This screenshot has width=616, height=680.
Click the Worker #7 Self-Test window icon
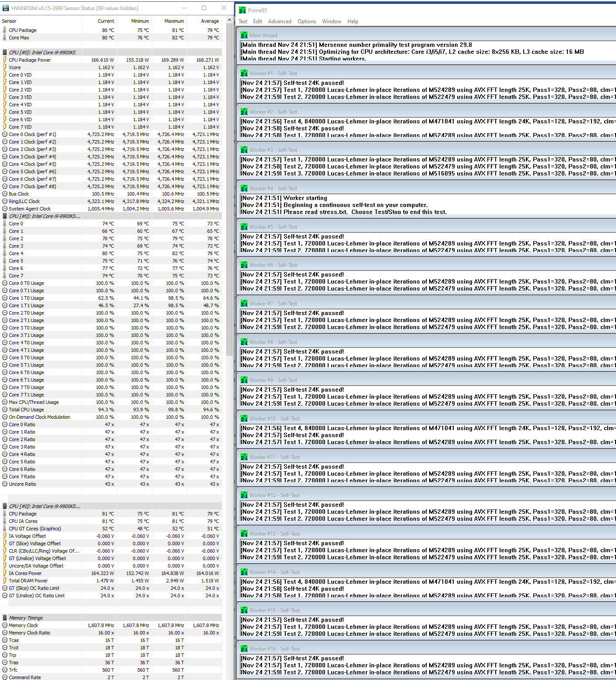[244, 304]
